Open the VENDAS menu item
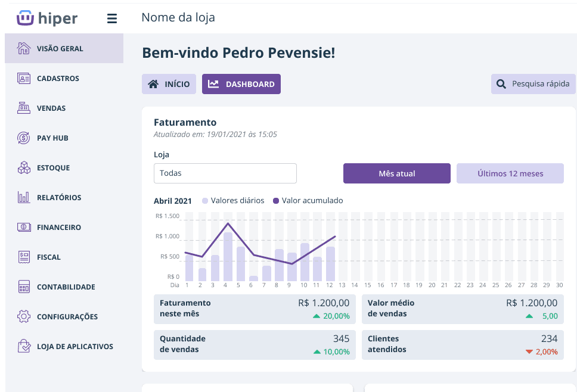577x392 pixels. click(x=64, y=108)
